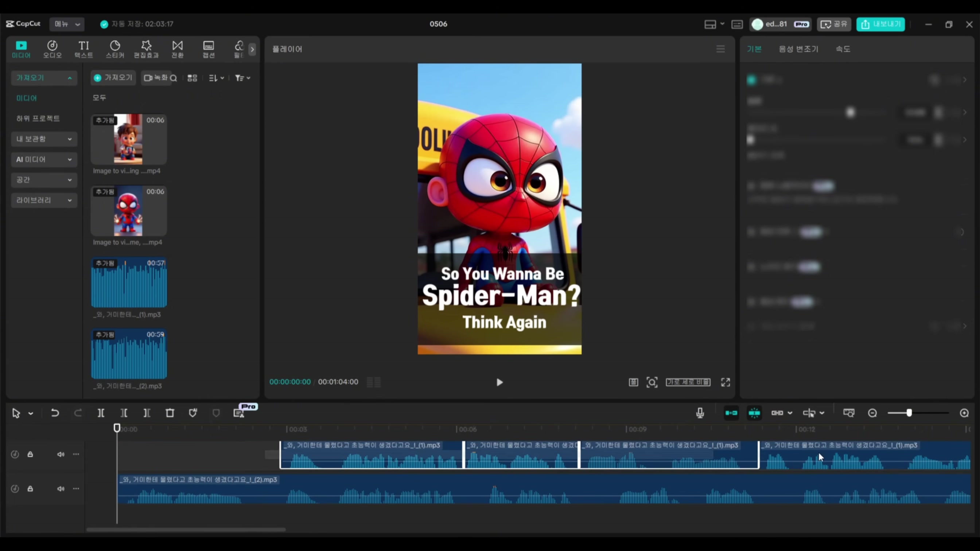Click the redo arrow icon
The width and height of the screenshot is (980, 551).
click(78, 413)
